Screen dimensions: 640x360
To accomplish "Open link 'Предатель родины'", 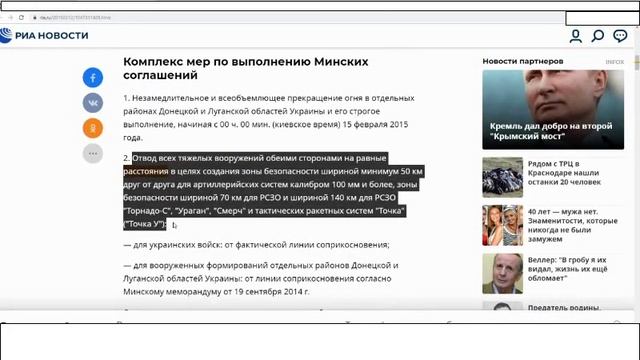I will click(564, 307).
